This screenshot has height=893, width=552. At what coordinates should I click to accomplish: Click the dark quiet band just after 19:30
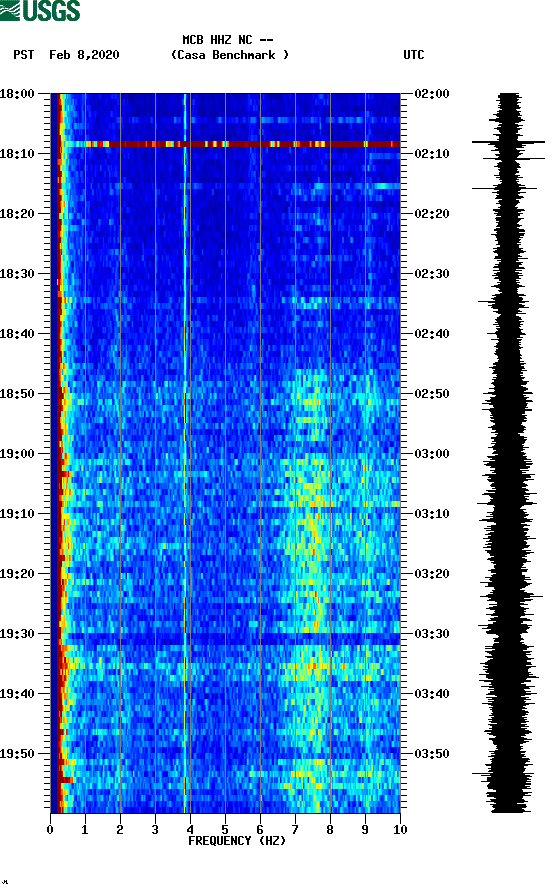pyautogui.click(x=228, y=638)
